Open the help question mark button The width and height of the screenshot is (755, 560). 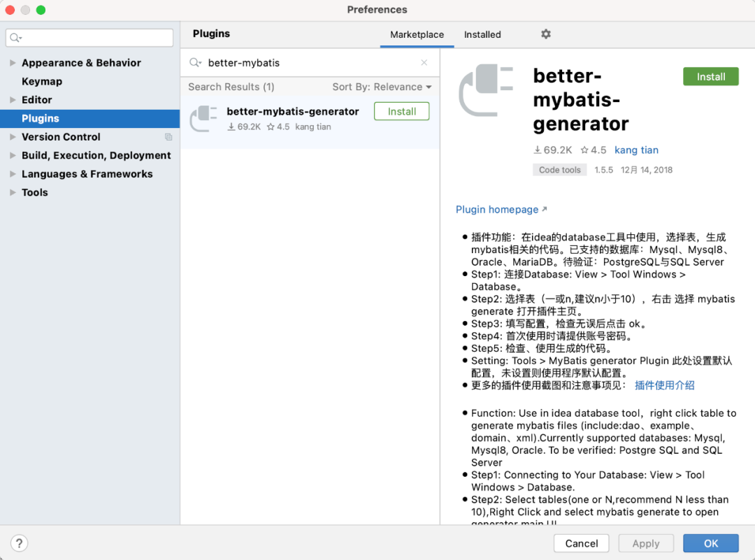(20, 544)
